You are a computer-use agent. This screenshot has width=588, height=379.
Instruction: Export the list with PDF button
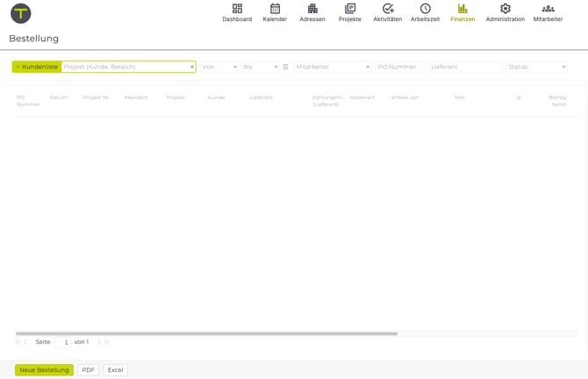[88, 370]
